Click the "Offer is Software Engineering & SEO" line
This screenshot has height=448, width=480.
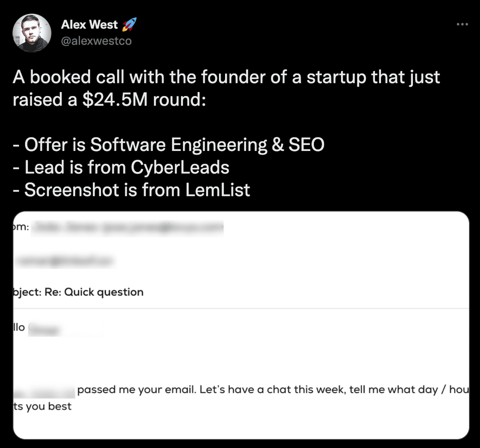coord(168,144)
